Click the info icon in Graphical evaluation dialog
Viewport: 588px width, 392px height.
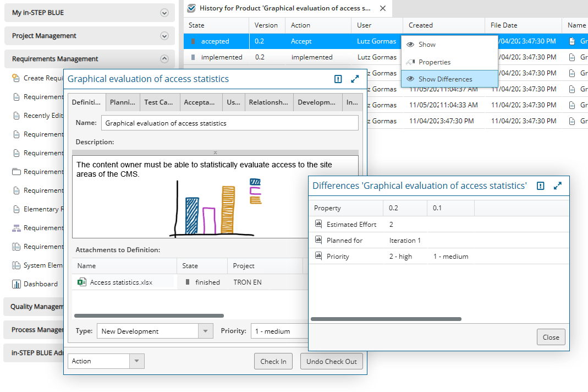(x=338, y=79)
